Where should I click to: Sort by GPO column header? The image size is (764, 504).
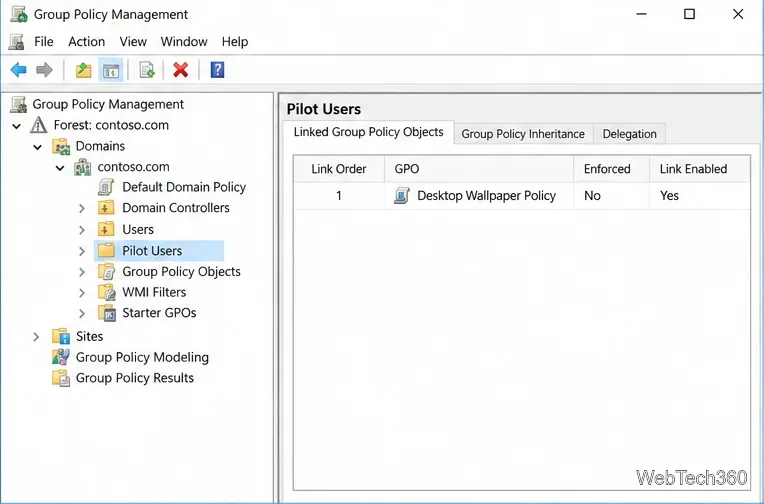(478, 169)
